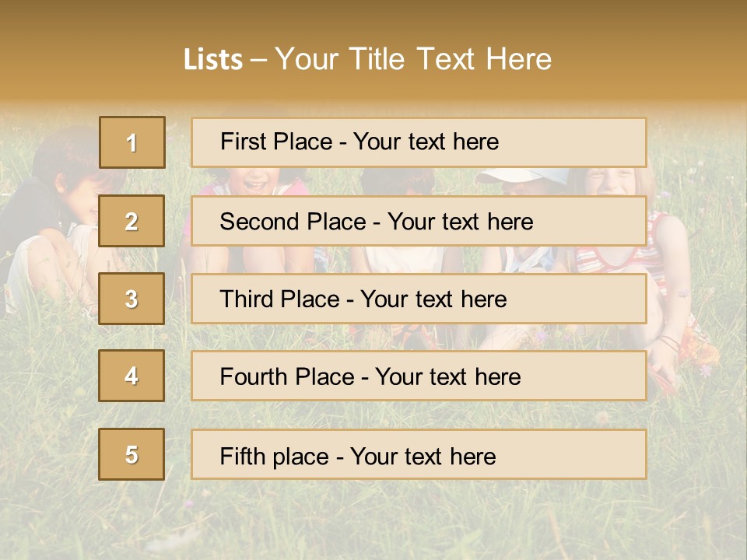The image size is (747, 560).
Task: Click the word 'Fifth' in the list
Action: click(x=241, y=456)
